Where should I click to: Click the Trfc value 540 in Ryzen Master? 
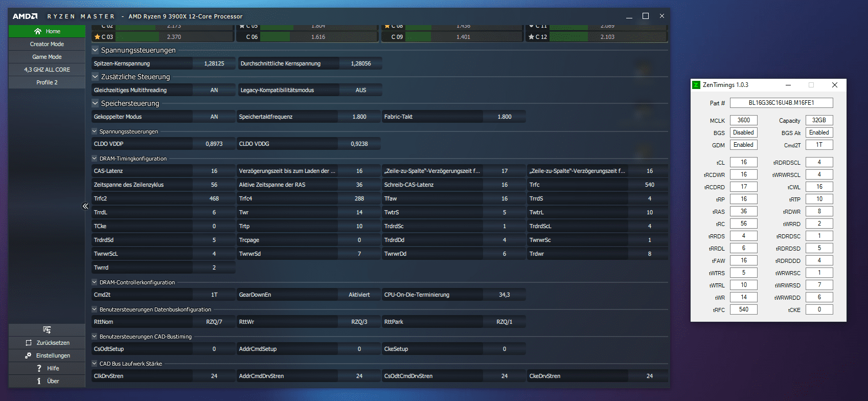pos(650,185)
